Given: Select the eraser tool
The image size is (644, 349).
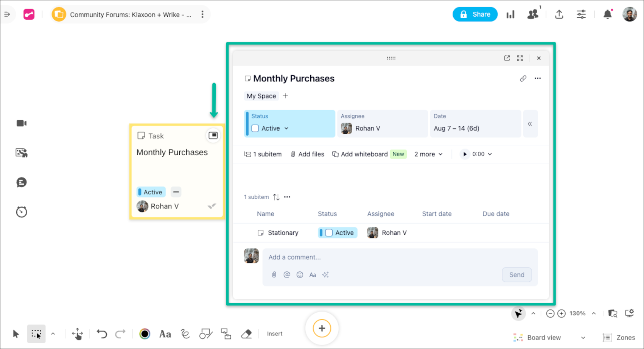Looking at the screenshot, I should pos(246,334).
